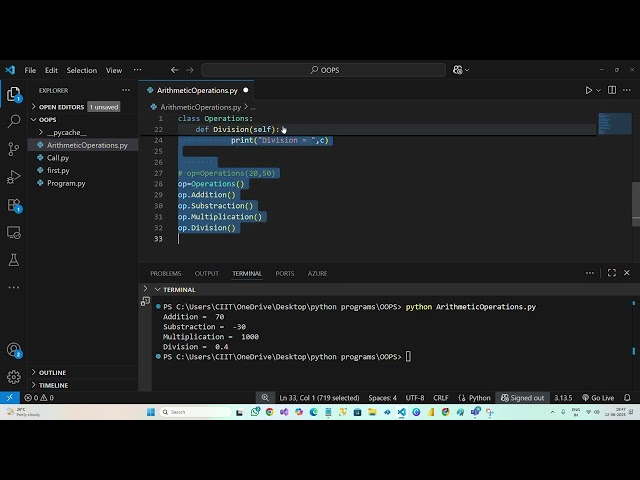The height and width of the screenshot is (480, 640).
Task: Switch to the Azure panel tab
Action: pyautogui.click(x=317, y=273)
